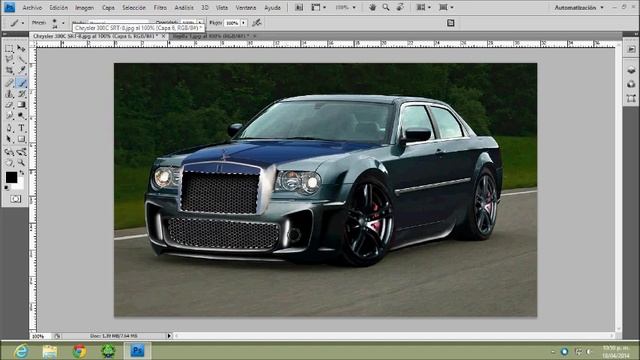Image resolution: width=640 pixels, height=360 pixels.
Task: Launch Bridge from the application bar
Action: point(299,7)
